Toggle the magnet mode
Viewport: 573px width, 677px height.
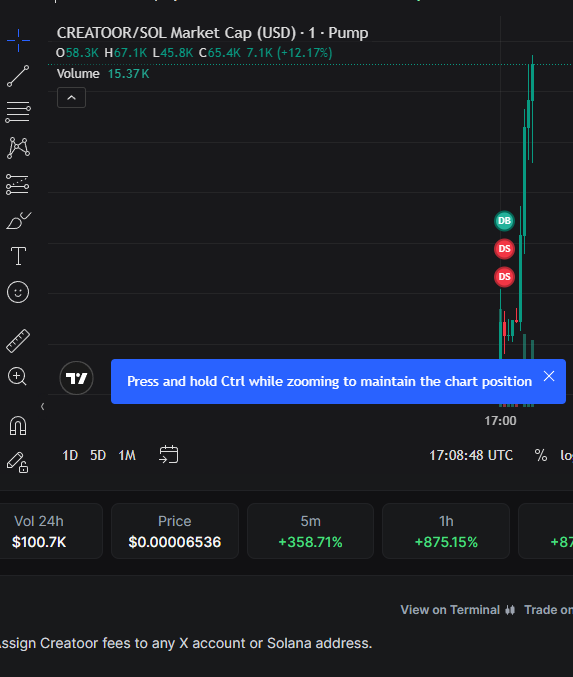[x=18, y=426]
